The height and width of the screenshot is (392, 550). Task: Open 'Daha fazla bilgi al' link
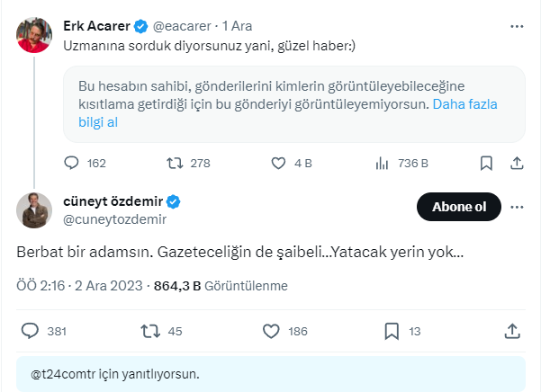click(x=465, y=104)
